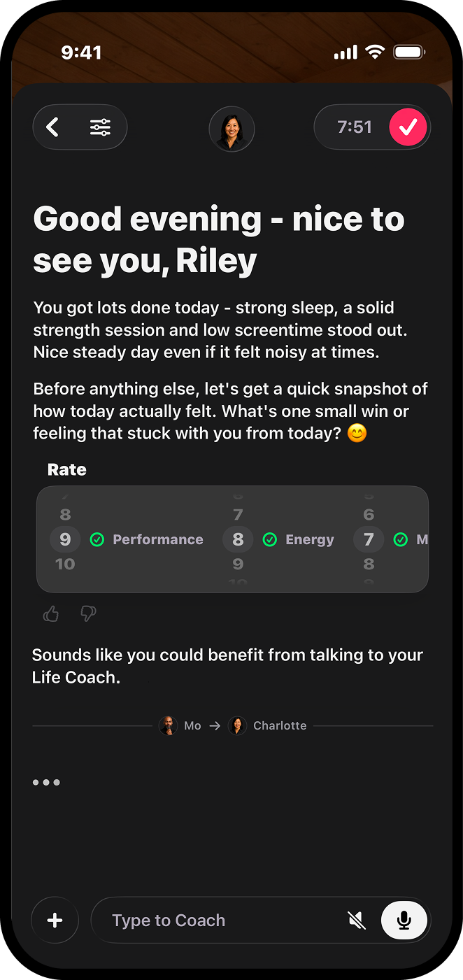Tap the red checkmark to finish check-in

[x=408, y=127]
